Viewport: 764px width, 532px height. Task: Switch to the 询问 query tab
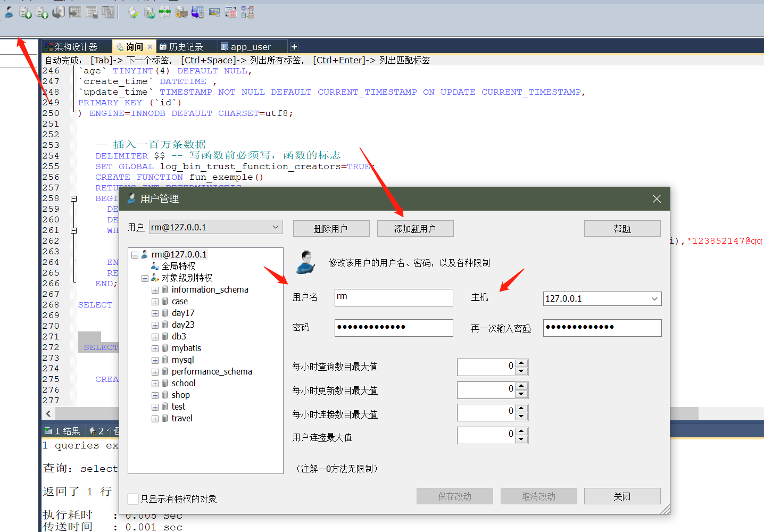tap(134, 47)
